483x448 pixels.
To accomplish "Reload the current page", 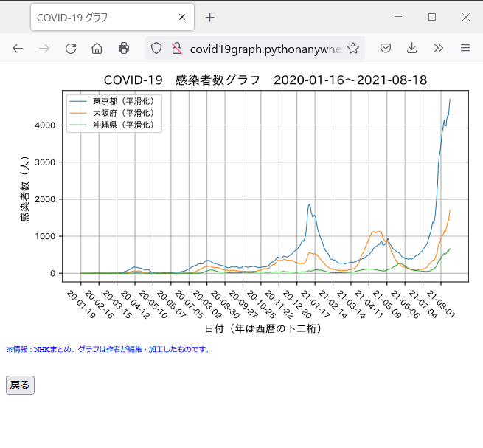I will pyautogui.click(x=71, y=49).
